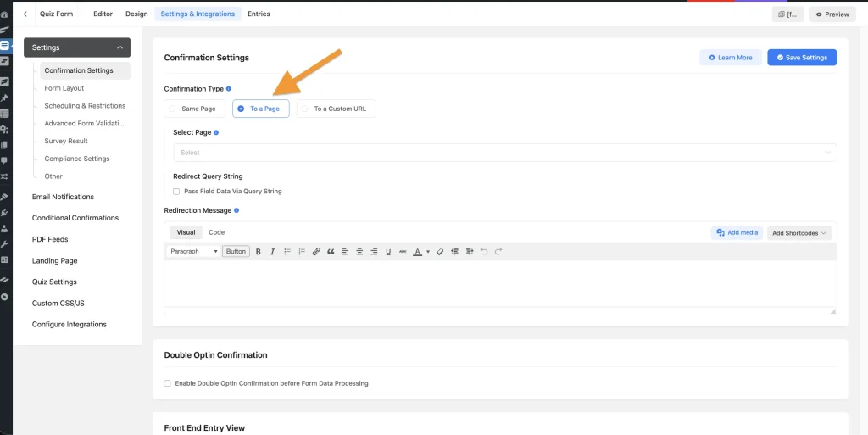This screenshot has height=435, width=868.
Task: Open Scheduling & Restrictions settings
Action: click(85, 106)
